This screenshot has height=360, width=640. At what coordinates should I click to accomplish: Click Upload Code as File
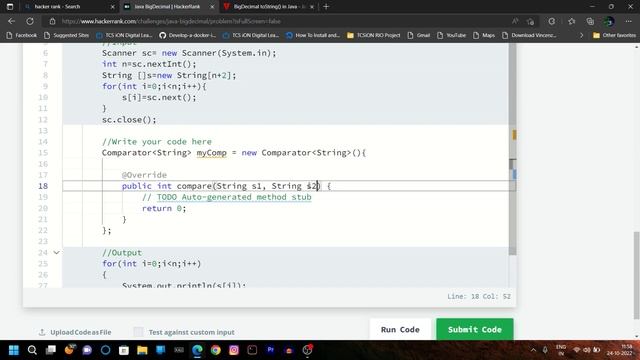pyautogui.click(x=76, y=332)
